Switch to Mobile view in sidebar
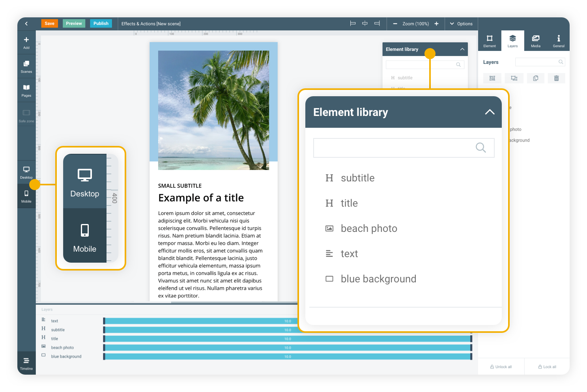Viewport: 587px width, 392px height. [x=26, y=196]
